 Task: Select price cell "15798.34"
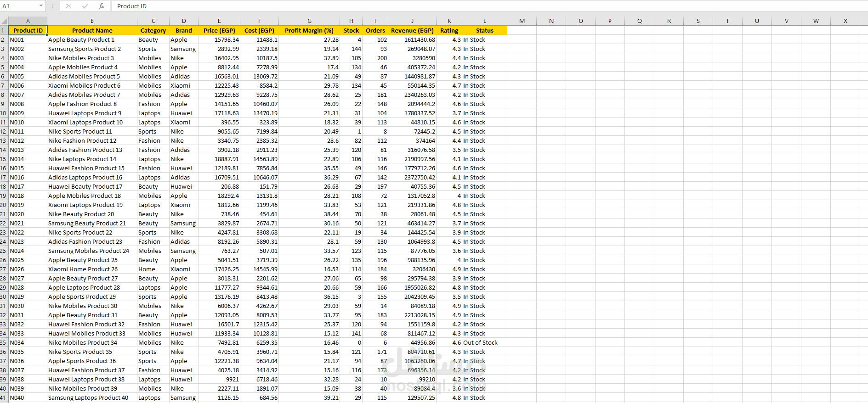pyautogui.click(x=219, y=39)
